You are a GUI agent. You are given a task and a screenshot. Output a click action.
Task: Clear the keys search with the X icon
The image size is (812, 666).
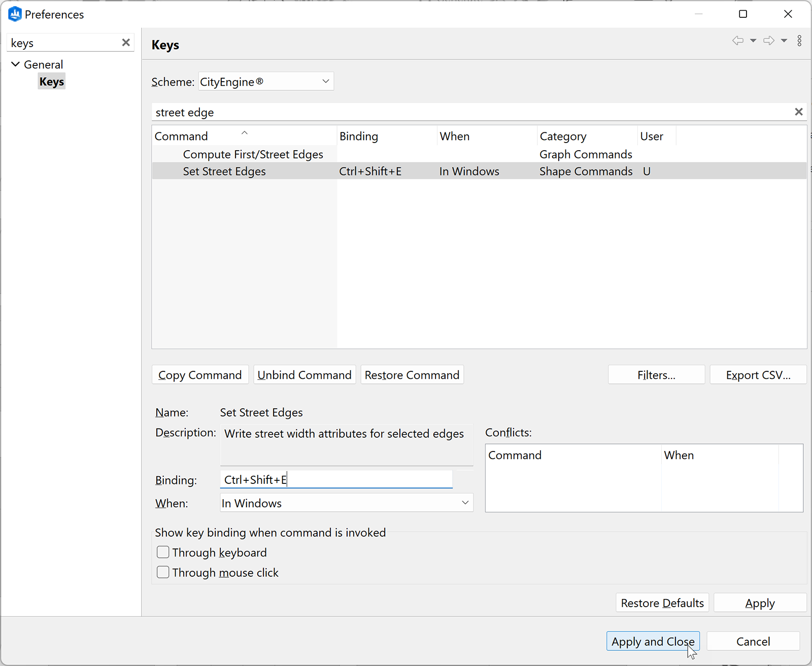pyautogui.click(x=126, y=43)
